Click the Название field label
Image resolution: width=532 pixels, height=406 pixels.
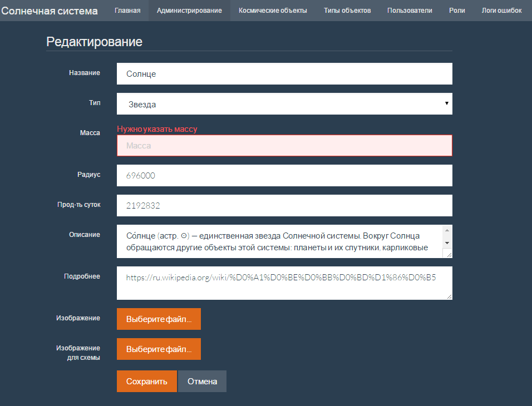(85, 73)
